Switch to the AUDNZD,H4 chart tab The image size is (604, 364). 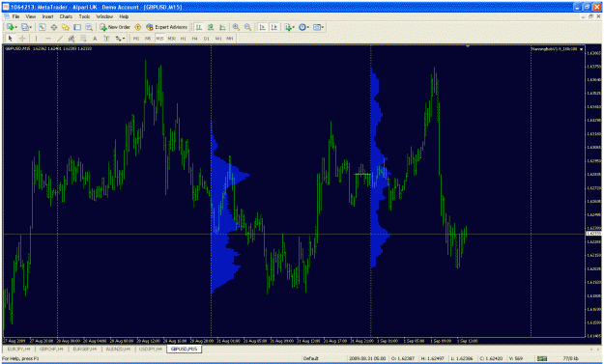pos(118,349)
